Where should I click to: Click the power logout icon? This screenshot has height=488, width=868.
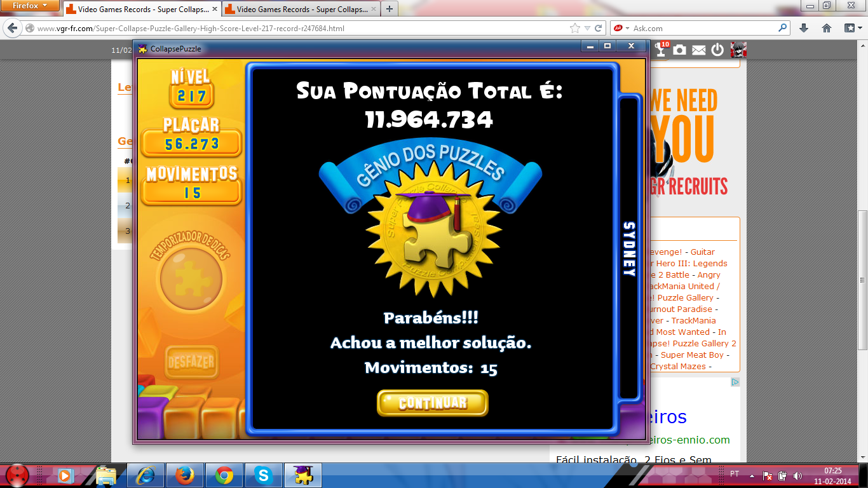tap(717, 50)
